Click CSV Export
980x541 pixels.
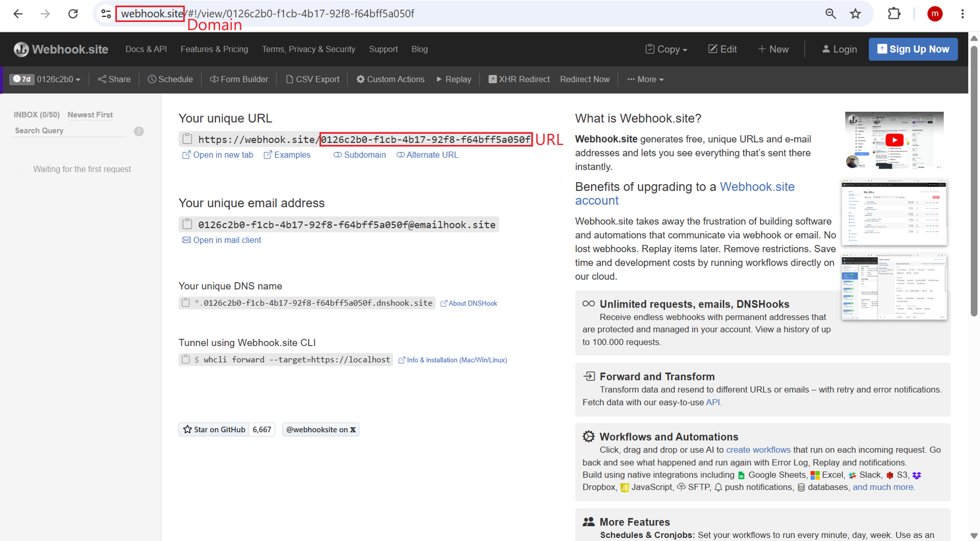(313, 79)
